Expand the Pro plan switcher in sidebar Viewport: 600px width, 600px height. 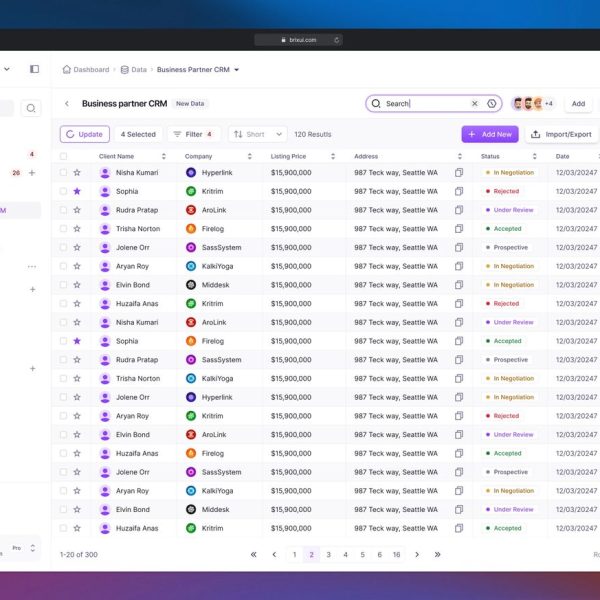[33, 548]
